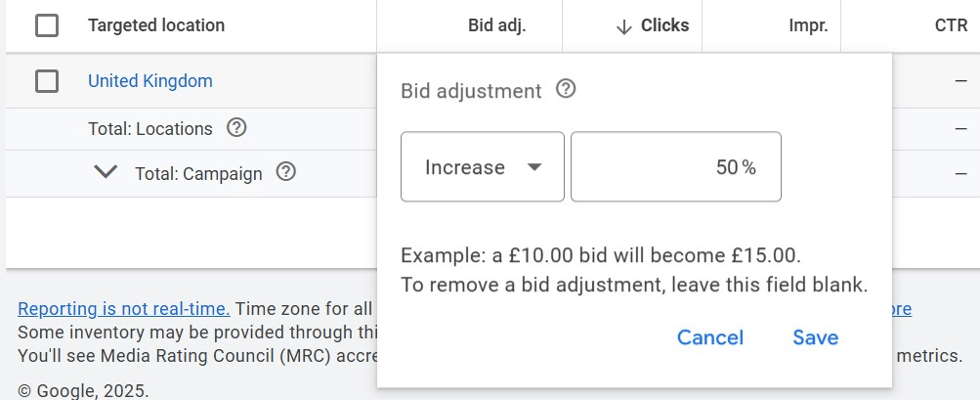Click the down-arrow sort icon by Clicks
980x400 pixels.
(x=623, y=27)
